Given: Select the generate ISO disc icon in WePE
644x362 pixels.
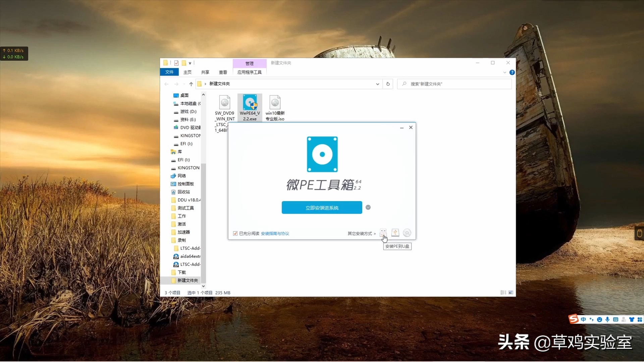Looking at the screenshot, I should point(407,232).
